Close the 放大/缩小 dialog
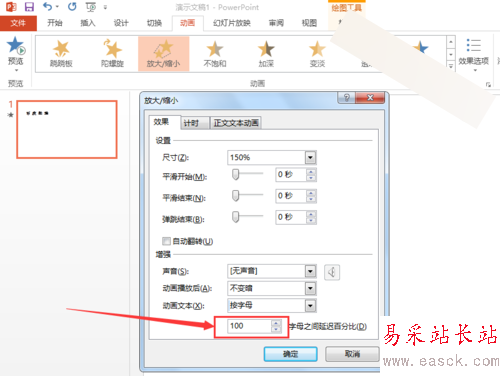 coord(370,98)
